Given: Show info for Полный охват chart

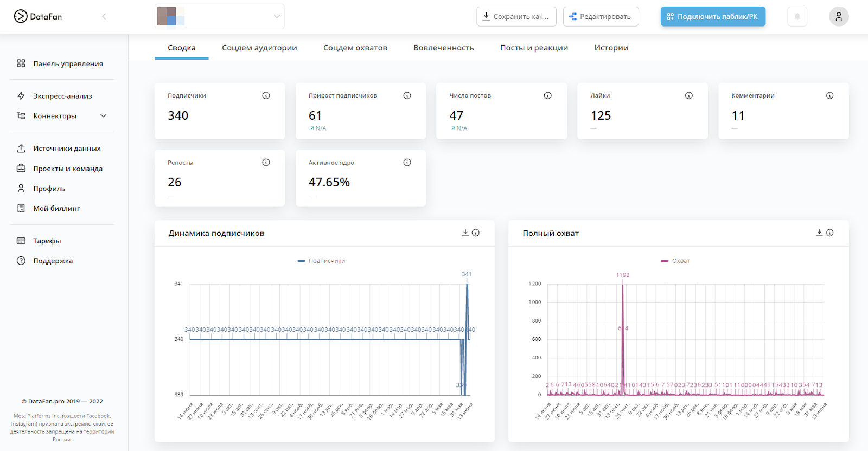Looking at the screenshot, I should (829, 233).
